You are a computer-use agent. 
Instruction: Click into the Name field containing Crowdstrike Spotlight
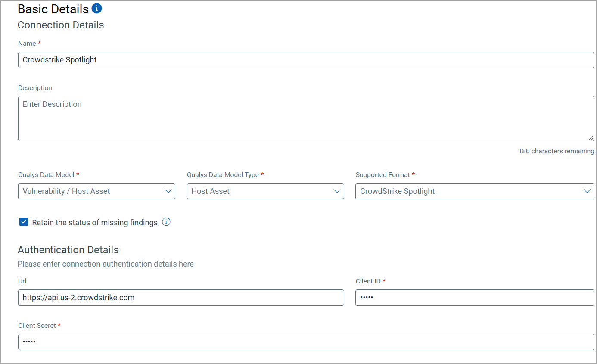pos(306,60)
